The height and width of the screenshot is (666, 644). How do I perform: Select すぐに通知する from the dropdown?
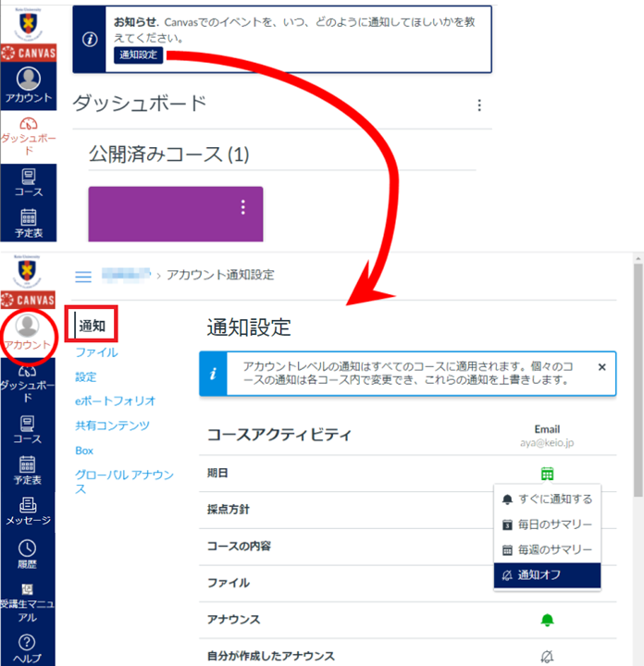click(547, 499)
